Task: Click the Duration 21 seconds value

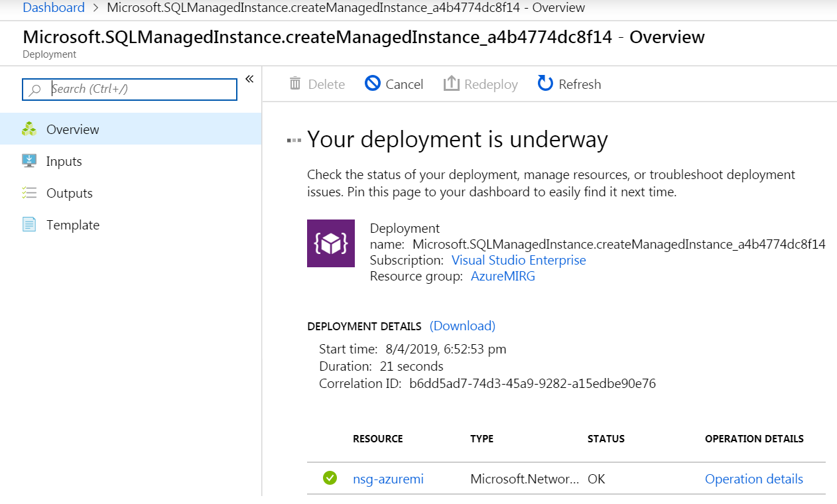Action: [412, 366]
